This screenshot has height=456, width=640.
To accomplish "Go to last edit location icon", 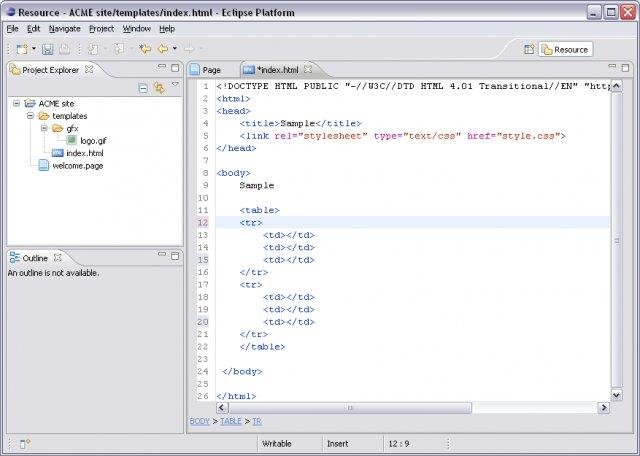I will [145, 48].
